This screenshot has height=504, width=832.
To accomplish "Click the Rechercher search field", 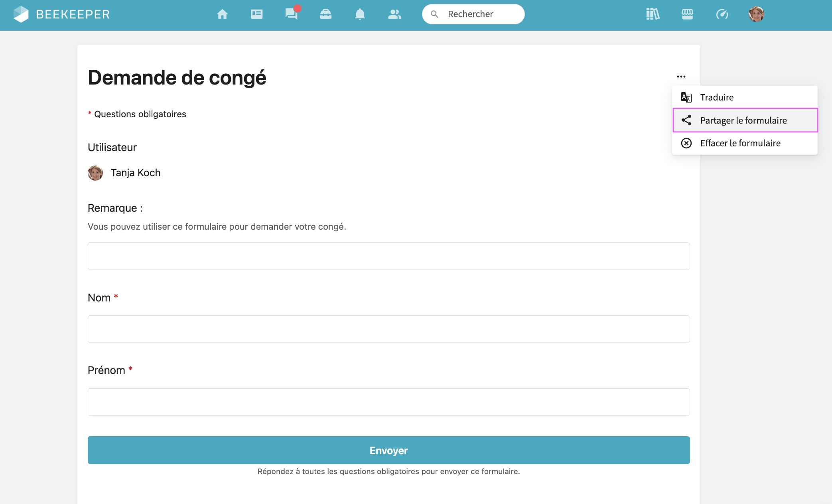I will pyautogui.click(x=473, y=14).
